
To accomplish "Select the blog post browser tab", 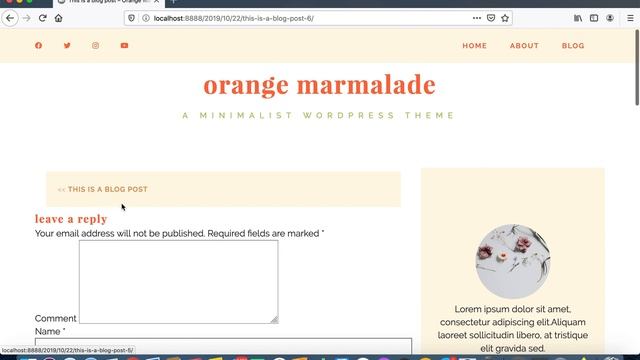I will (108, 2).
